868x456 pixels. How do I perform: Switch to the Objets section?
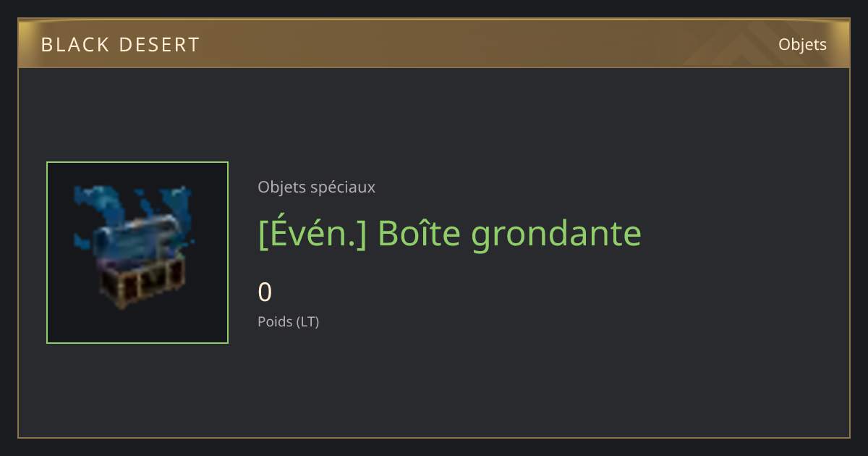802,45
